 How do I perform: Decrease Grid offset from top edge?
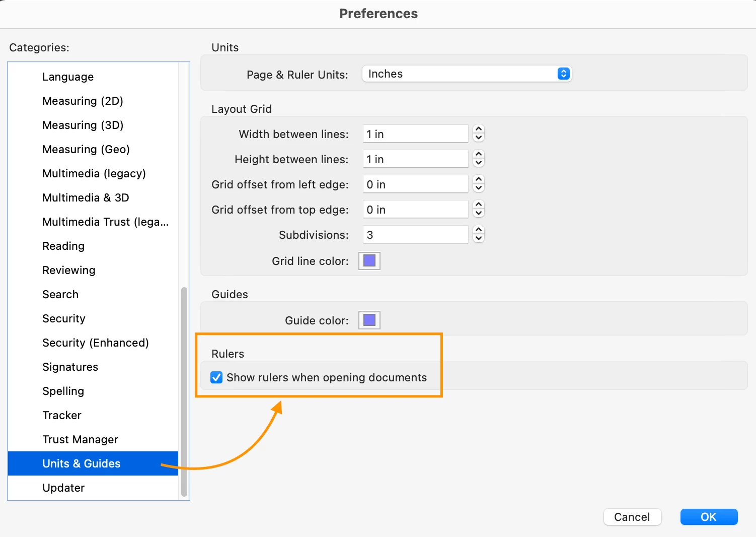pos(479,214)
